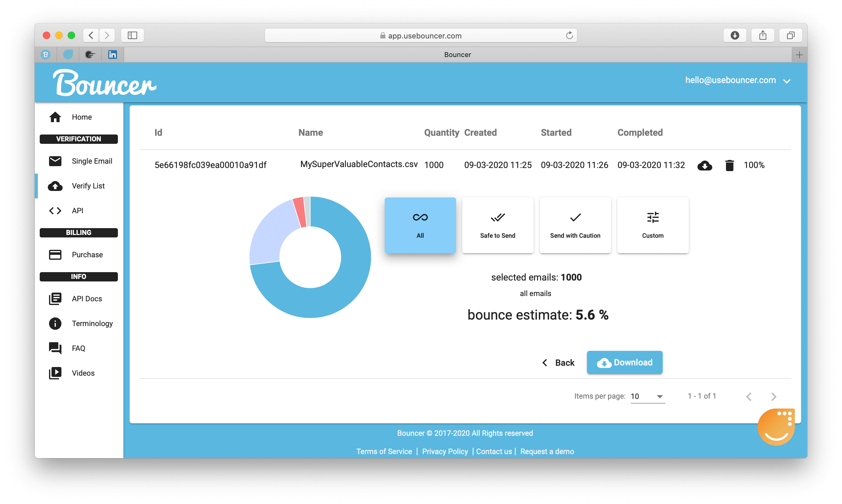Click the cloud download icon in list row
This screenshot has width=842, height=504.
[705, 166]
